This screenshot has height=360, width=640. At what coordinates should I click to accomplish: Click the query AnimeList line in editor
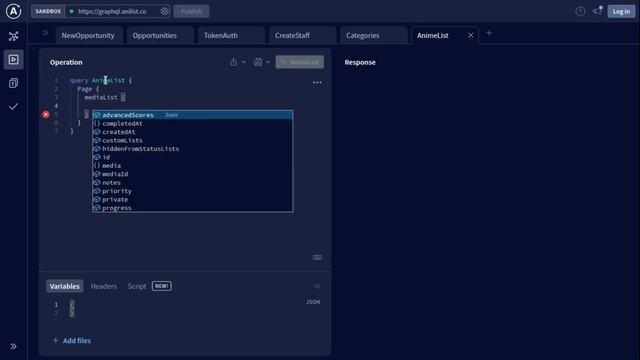click(x=100, y=80)
